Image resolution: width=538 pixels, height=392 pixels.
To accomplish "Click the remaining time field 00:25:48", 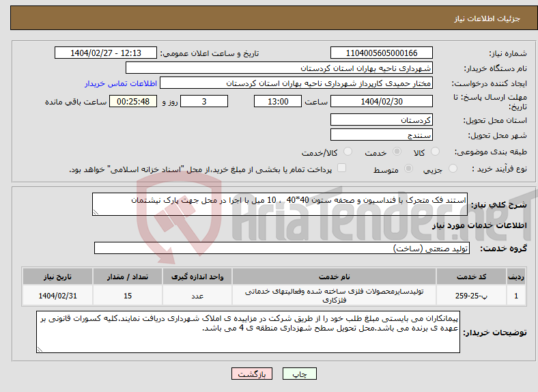I will click(133, 101).
